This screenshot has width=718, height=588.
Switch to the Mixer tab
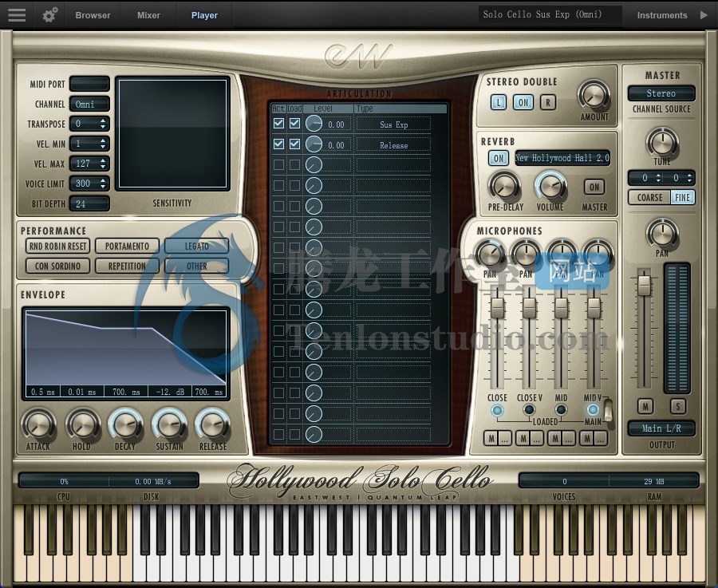(148, 15)
